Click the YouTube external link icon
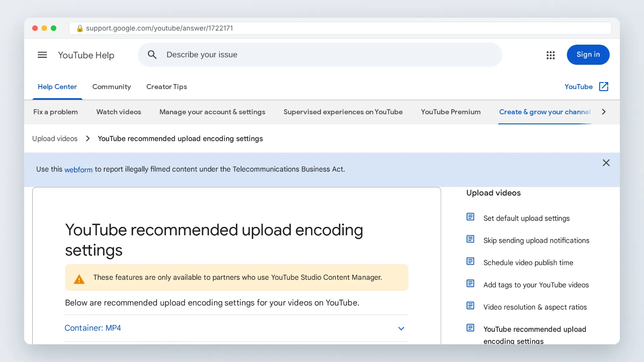This screenshot has width=644, height=362. click(x=604, y=86)
